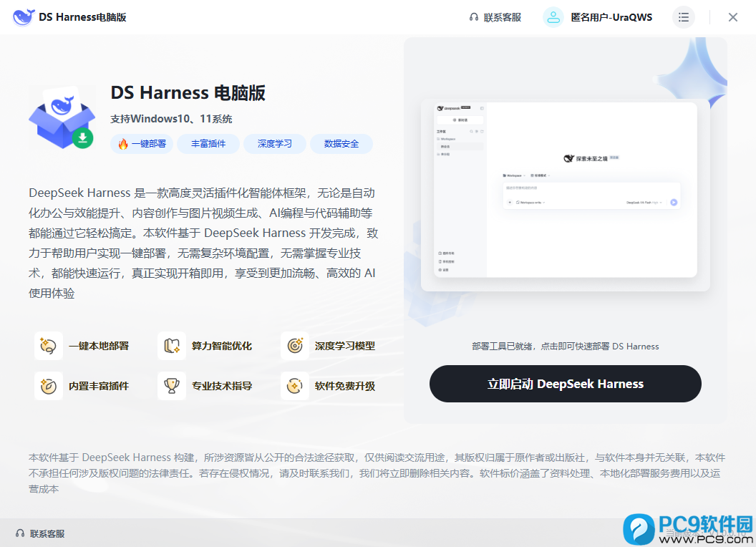Click the 软件免费升级 label
Viewport: 756px width, 547px height.
pyautogui.click(x=345, y=386)
